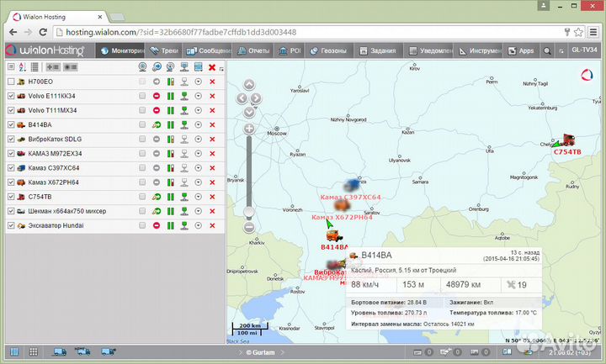Click the map zoom in plus button
This screenshot has width=606, height=364.
click(x=249, y=129)
